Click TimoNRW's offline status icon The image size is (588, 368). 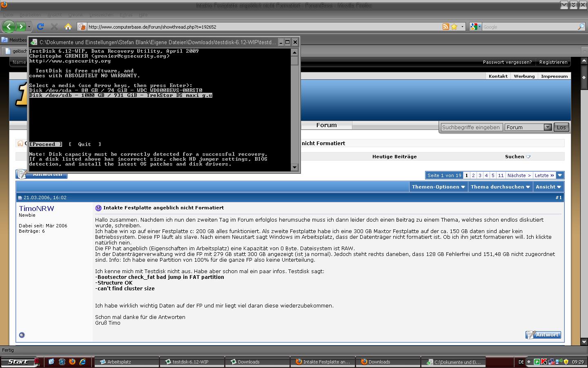[x=22, y=335]
